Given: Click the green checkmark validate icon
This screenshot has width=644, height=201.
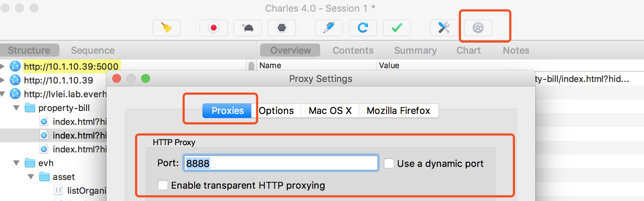Looking at the screenshot, I should pos(397,28).
